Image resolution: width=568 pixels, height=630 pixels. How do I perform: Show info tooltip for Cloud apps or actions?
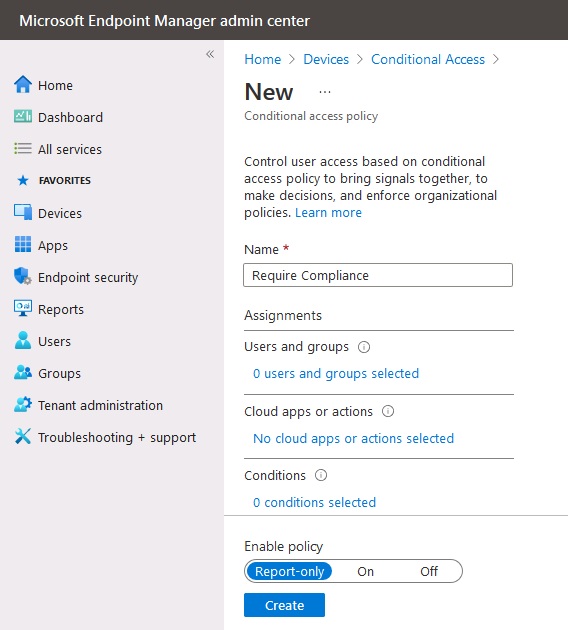point(388,411)
